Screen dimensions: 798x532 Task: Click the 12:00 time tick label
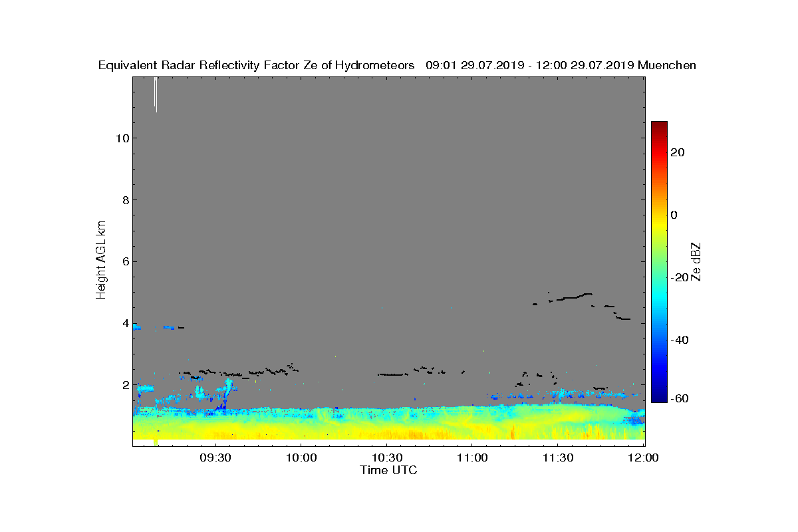tap(643, 458)
